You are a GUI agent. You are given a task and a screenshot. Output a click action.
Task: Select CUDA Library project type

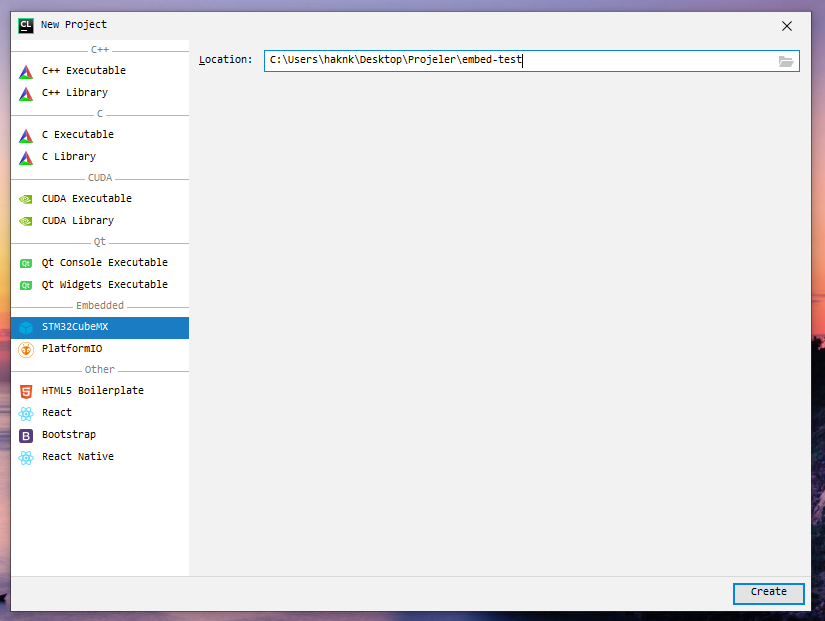[100, 221]
